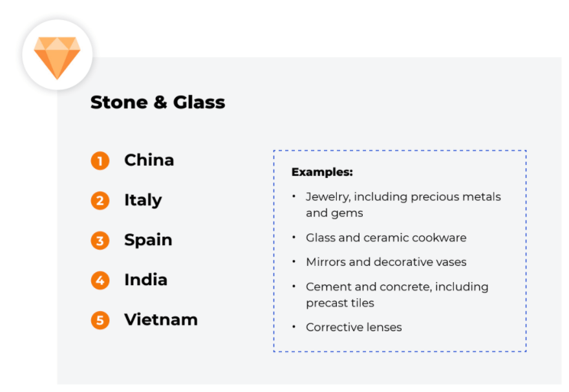Click the Vietnam list entry

click(x=161, y=320)
